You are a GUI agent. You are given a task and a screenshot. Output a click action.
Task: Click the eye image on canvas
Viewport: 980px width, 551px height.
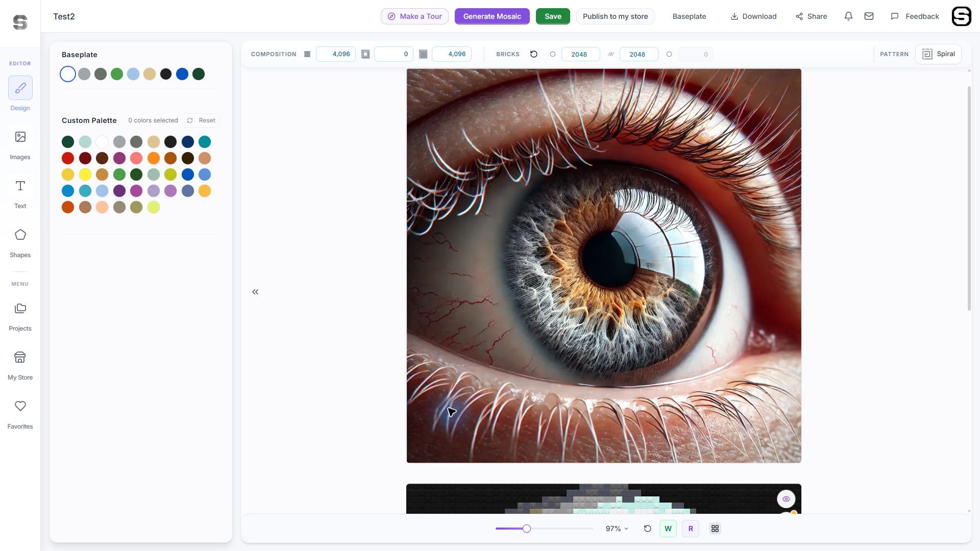604,266
